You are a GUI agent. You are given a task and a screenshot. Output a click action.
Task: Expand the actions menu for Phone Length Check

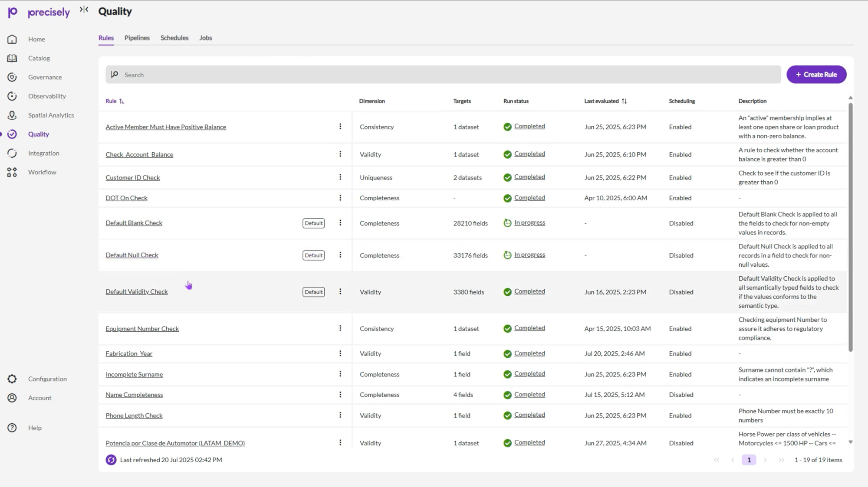[340, 415]
